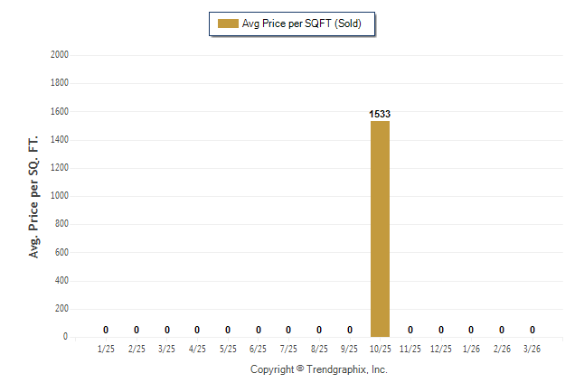This screenshot has width=584, height=392.
Task: Click the Avg. Price per SQ. FT. axis title
Action: 34,197
